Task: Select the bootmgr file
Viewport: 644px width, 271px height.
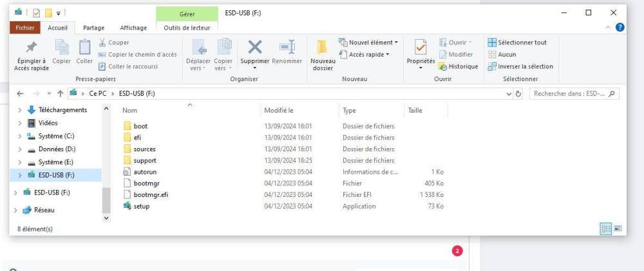Action: (146, 183)
